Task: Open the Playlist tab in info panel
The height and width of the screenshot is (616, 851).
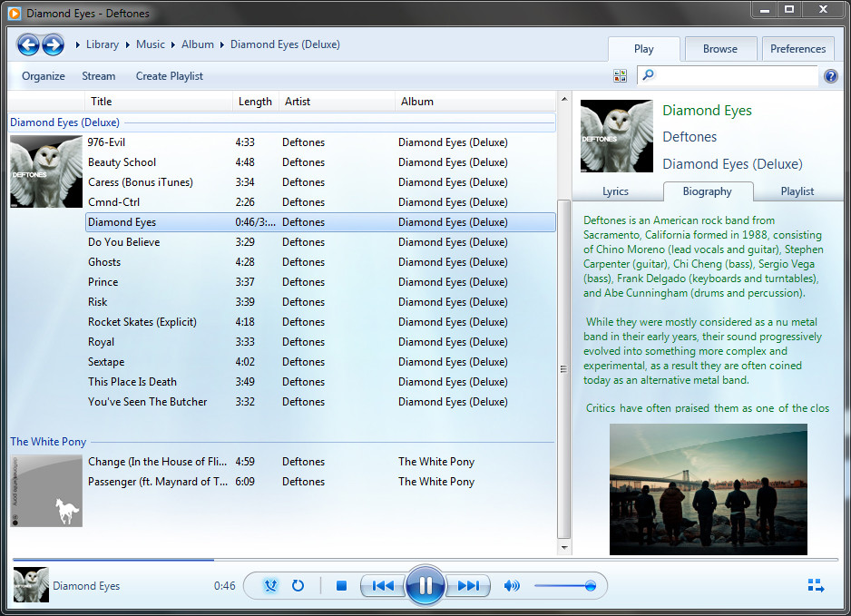Action: pyautogui.click(x=797, y=191)
